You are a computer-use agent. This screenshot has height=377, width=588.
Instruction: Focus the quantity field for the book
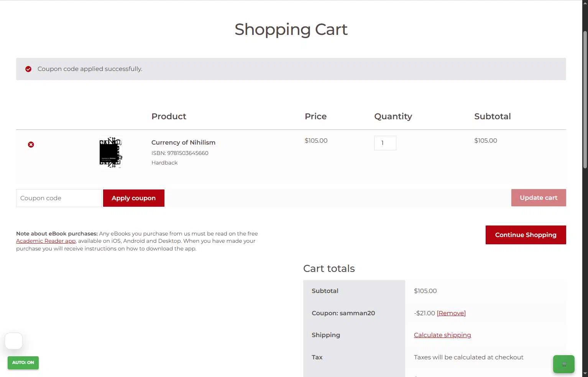coord(385,143)
